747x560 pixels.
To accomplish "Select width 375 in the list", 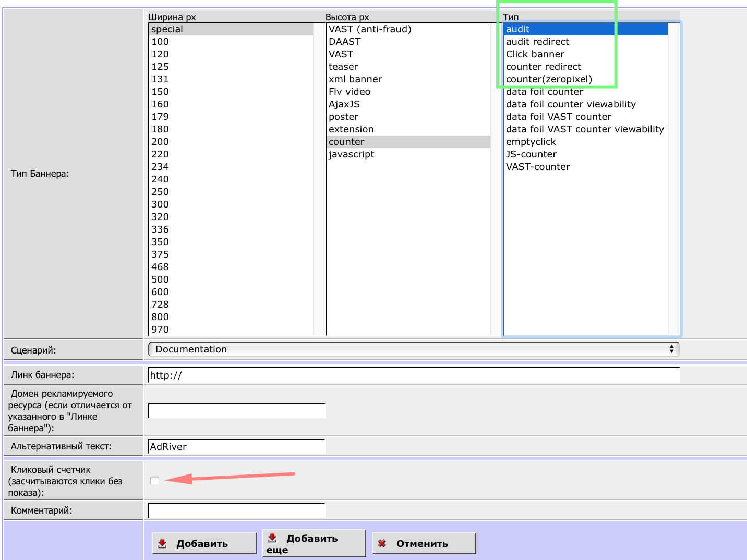I will tap(231, 254).
